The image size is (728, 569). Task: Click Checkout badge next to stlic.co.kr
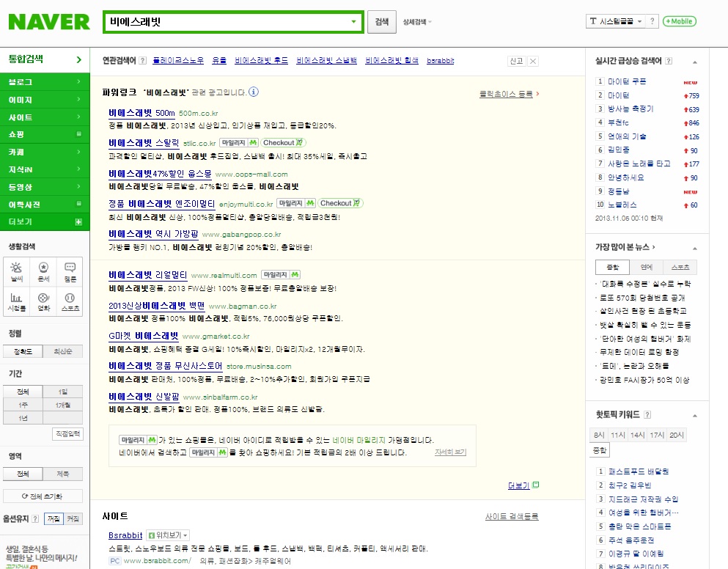coord(283,142)
